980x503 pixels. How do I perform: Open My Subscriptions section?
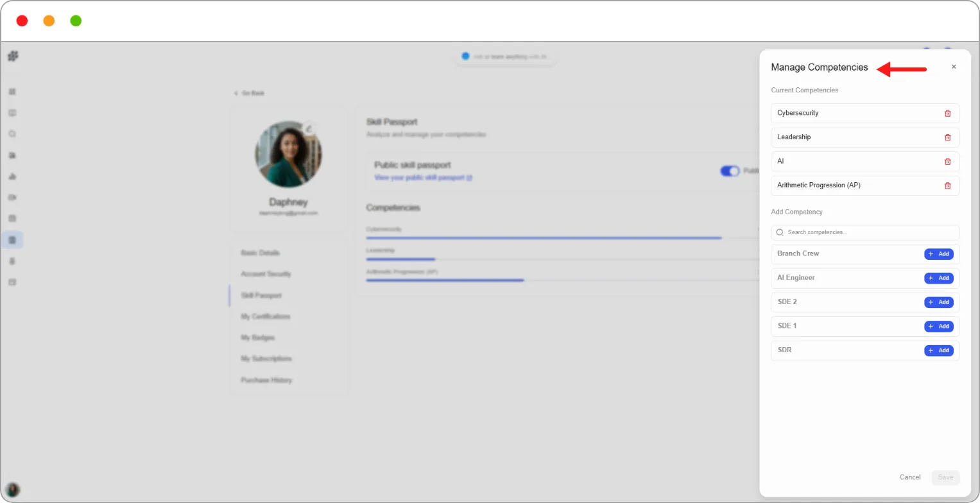(266, 359)
